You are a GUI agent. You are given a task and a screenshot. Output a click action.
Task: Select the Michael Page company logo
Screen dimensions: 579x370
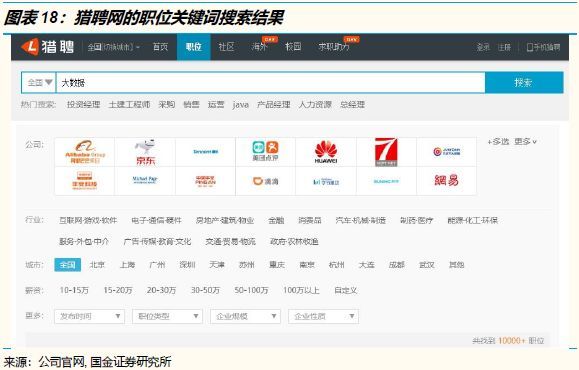pyautogui.click(x=145, y=181)
